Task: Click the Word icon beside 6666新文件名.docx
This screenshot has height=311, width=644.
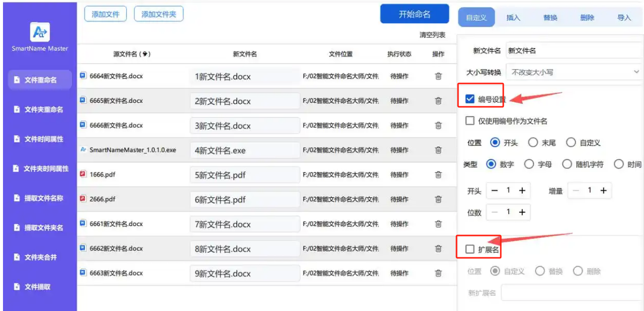Action: pyautogui.click(x=83, y=125)
